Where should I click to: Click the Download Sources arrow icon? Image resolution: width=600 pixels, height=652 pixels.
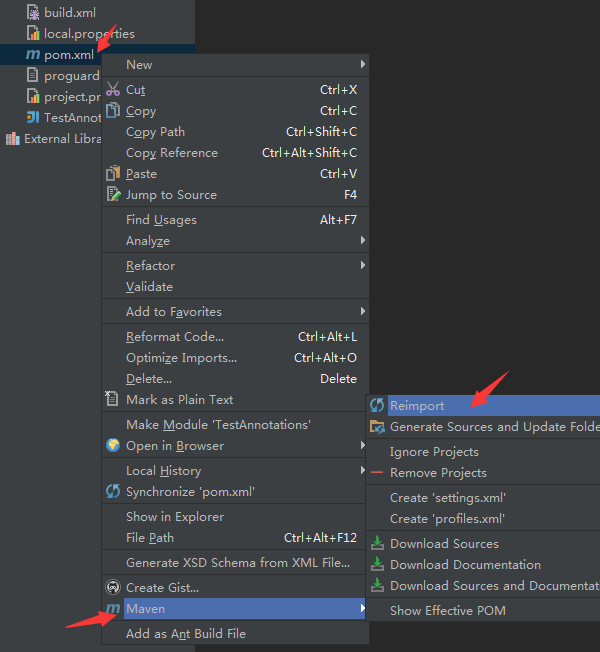point(377,544)
